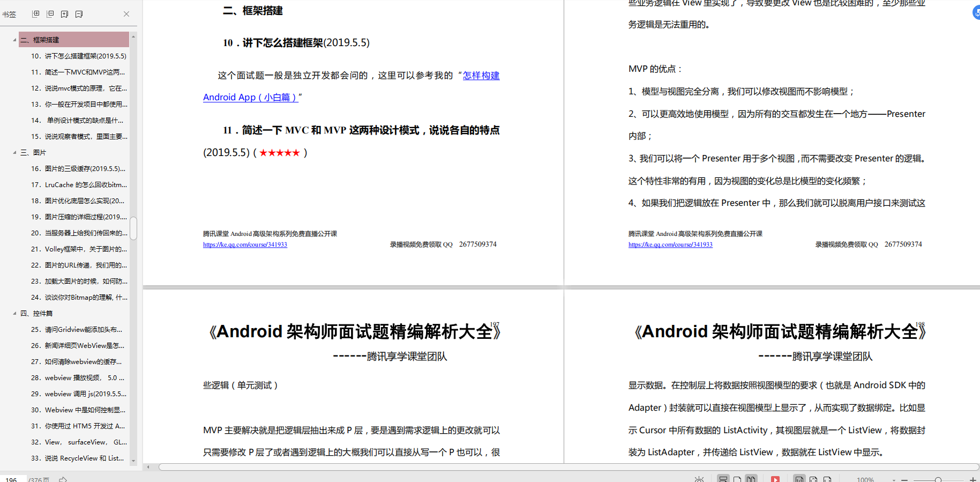Open bookmark 11. 简述一下MVC和MVP

click(79, 72)
